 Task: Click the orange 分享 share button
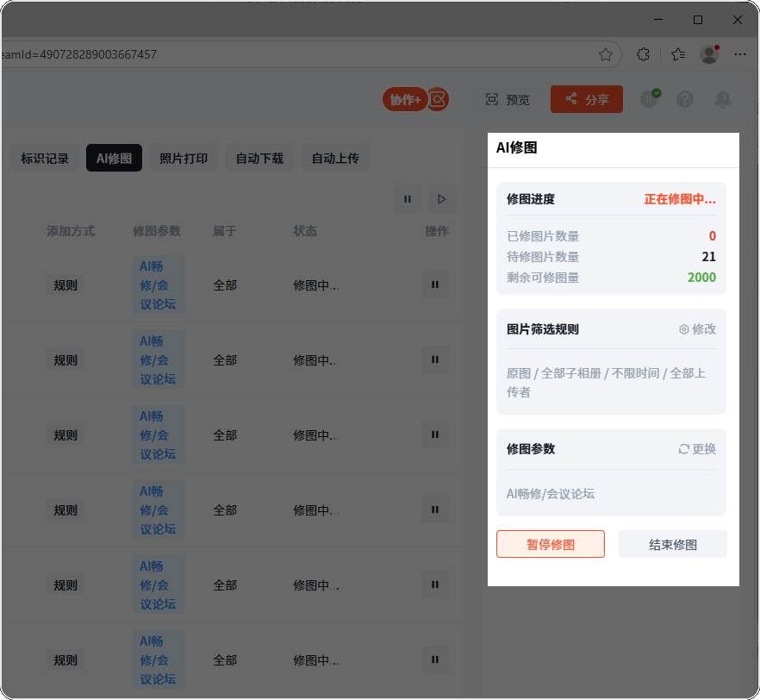(587, 99)
